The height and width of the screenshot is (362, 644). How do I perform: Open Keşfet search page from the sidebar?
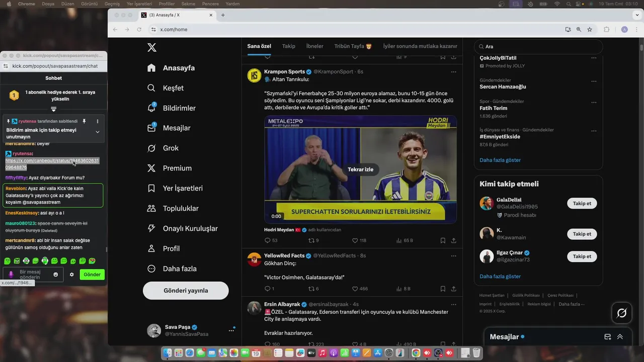click(166, 88)
